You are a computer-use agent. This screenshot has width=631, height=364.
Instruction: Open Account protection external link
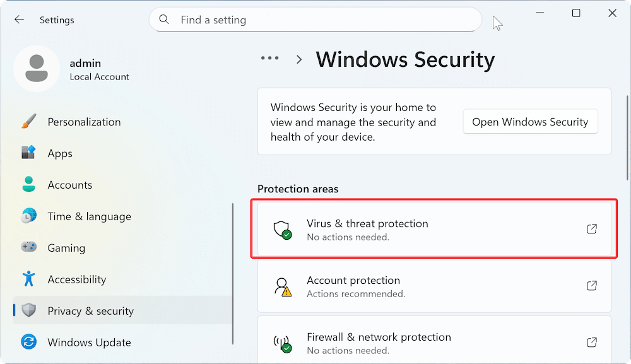pyautogui.click(x=592, y=286)
